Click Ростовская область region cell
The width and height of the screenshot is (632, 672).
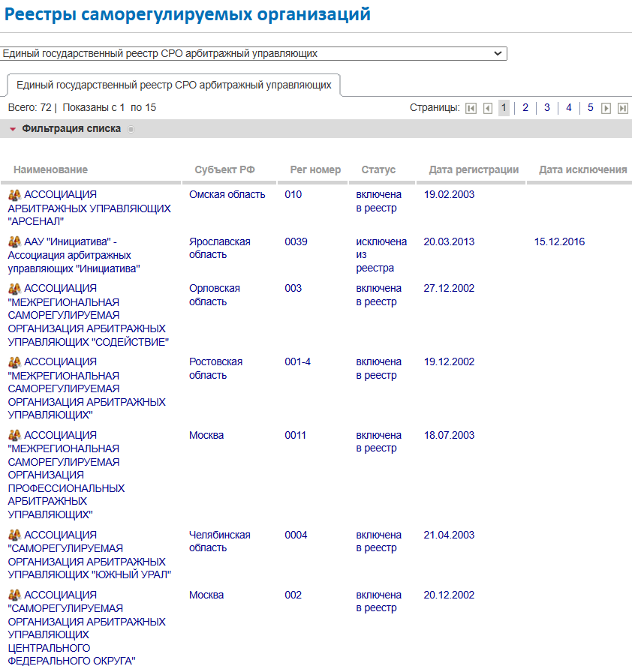pyautogui.click(x=215, y=368)
